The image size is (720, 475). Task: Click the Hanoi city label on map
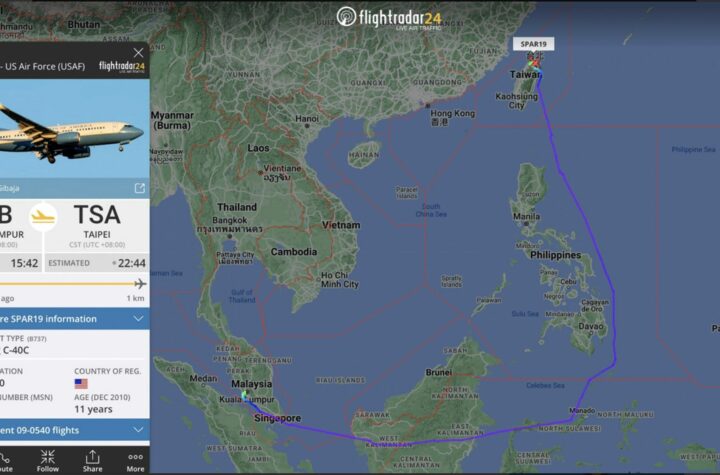click(x=307, y=119)
